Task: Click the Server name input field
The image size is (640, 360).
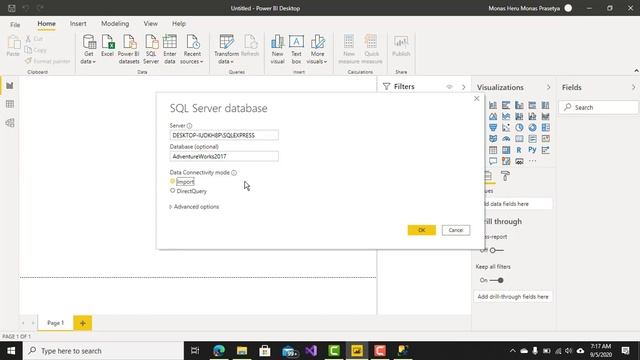Action: [x=224, y=135]
